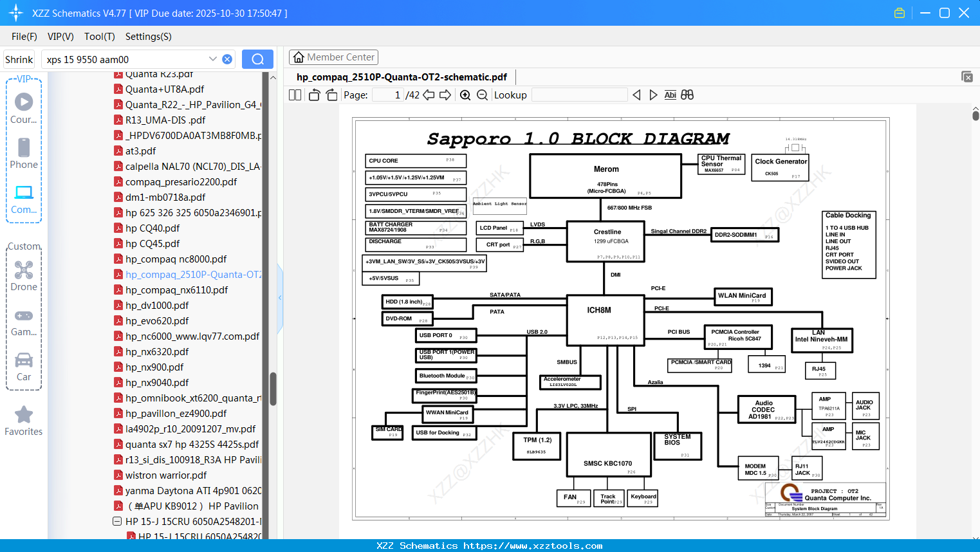Click the document viewer scrollbar thumb
Screen dimensions: 980x552
click(975, 115)
